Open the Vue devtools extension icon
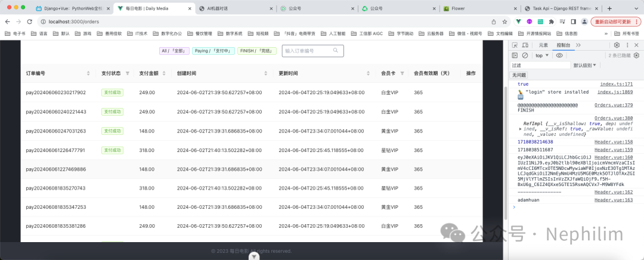Image resolution: width=644 pixels, height=260 pixels. [x=519, y=21]
